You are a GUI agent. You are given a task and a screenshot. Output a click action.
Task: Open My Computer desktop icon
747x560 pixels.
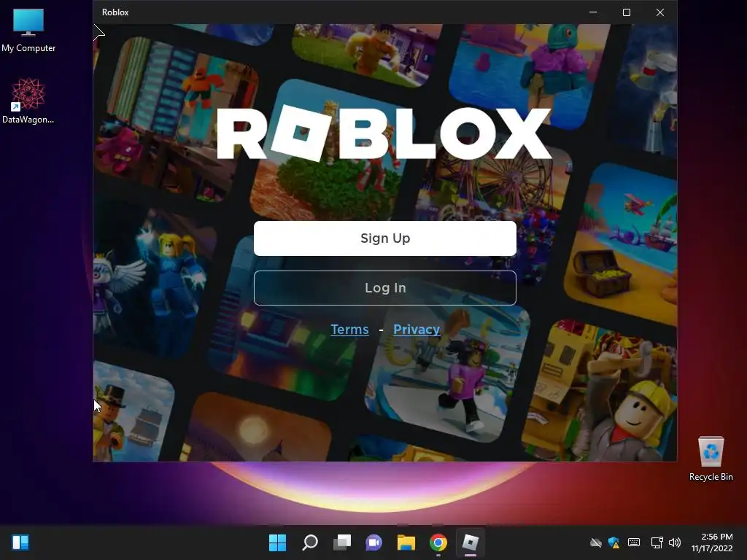tap(28, 30)
